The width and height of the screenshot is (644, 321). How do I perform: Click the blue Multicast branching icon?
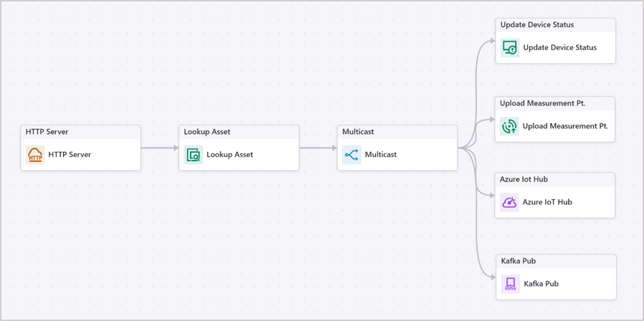pyautogui.click(x=351, y=155)
